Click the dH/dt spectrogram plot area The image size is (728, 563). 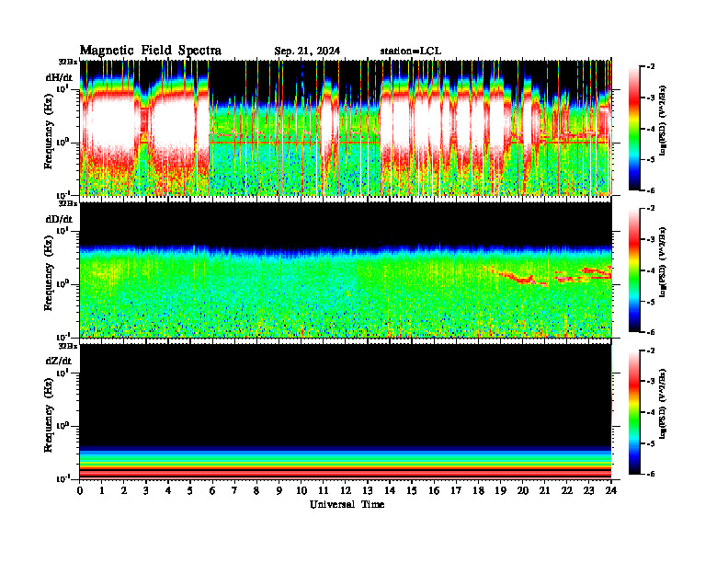pyautogui.click(x=346, y=128)
